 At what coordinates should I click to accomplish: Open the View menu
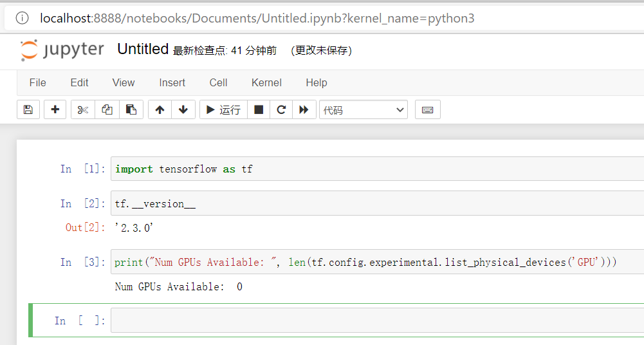(x=124, y=82)
